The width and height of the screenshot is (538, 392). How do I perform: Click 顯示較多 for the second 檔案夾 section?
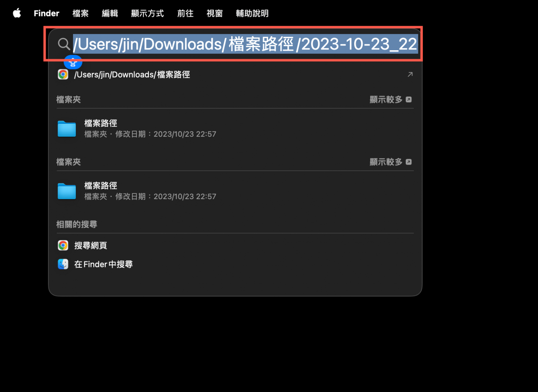point(390,162)
